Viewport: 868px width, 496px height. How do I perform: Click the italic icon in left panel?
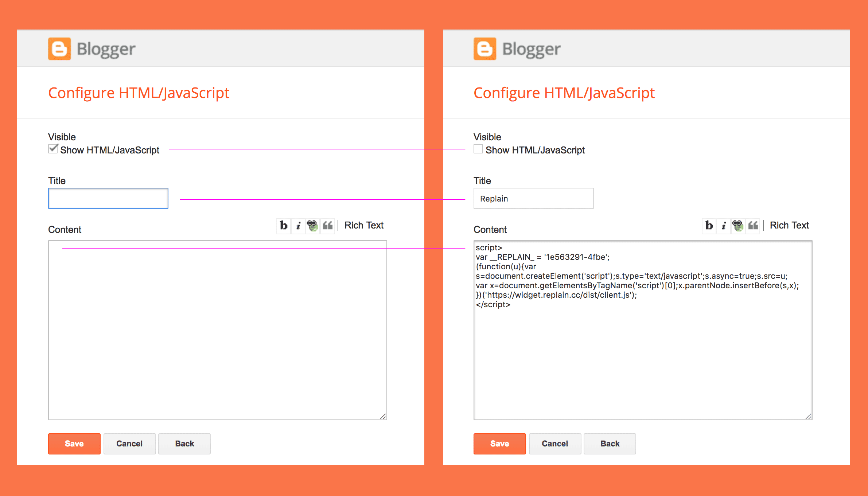click(x=298, y=226)
